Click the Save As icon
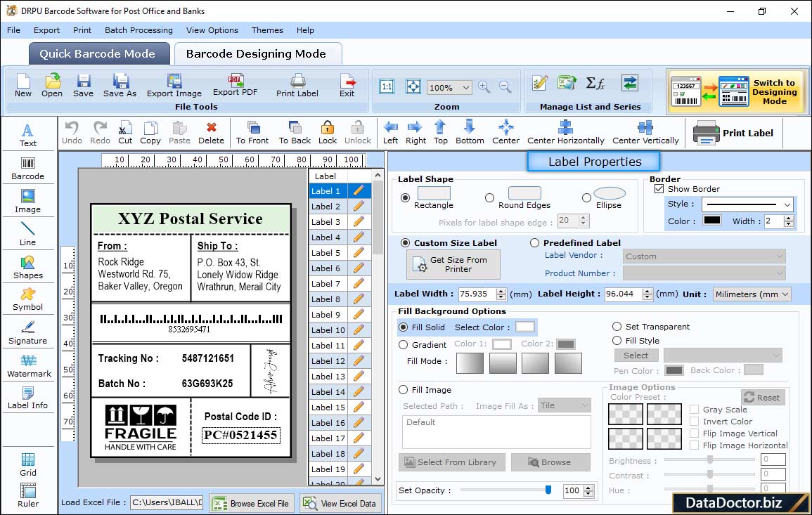 click(120, 86)
